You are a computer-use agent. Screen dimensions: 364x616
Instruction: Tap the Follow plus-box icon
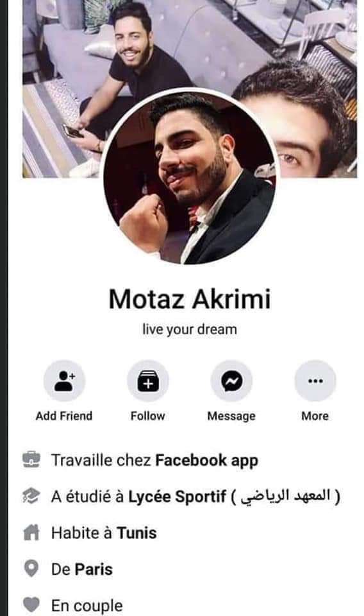click(x=148, y=381)
